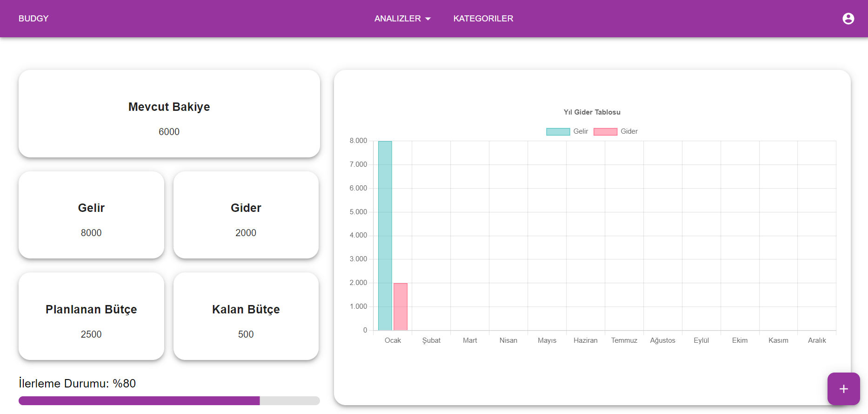Click the 8.000 axis value
868x414 pixels.
[358, 141]
